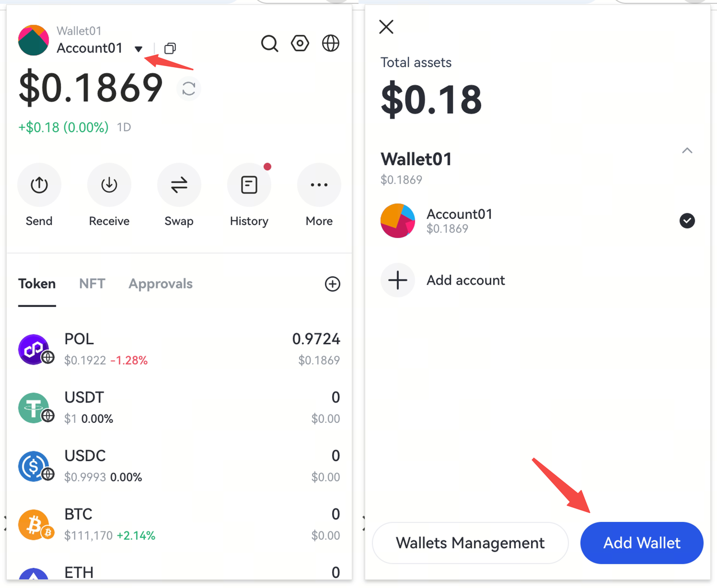Copy address using the copy icon
Screen dimensions: 717x588
coord(170,49)
